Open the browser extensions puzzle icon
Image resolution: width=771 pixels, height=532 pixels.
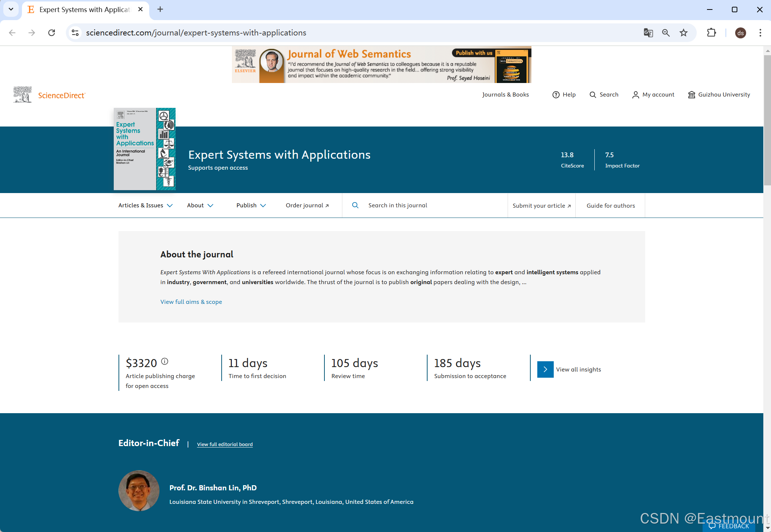click(x=711, y=33)
